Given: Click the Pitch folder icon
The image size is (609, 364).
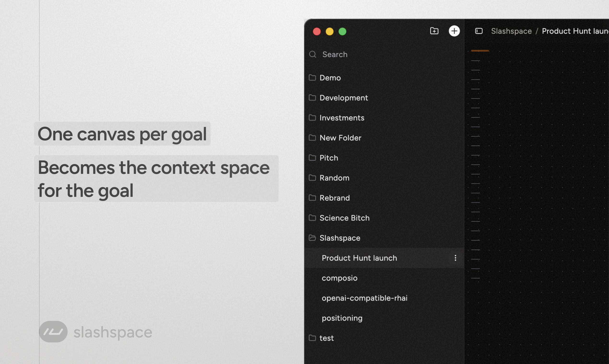Looking at the screenshot, I should point(312,158).
